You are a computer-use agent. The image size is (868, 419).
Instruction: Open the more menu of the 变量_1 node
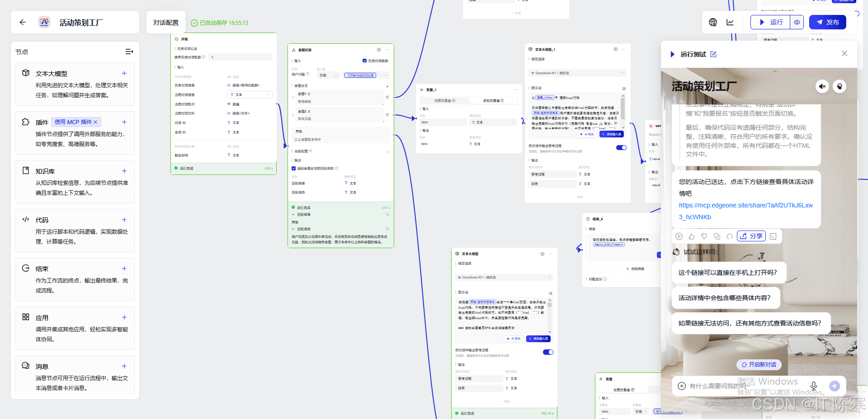point(515,89)
